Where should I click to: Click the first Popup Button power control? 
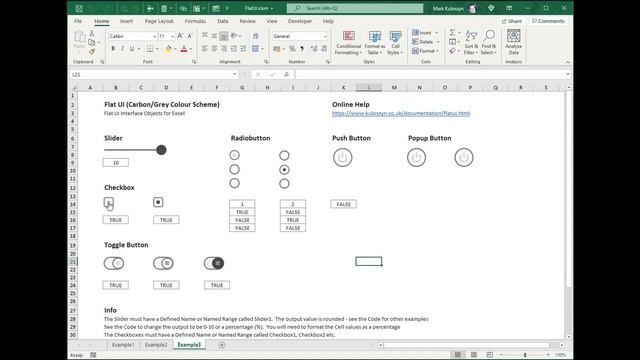point(416,158)
